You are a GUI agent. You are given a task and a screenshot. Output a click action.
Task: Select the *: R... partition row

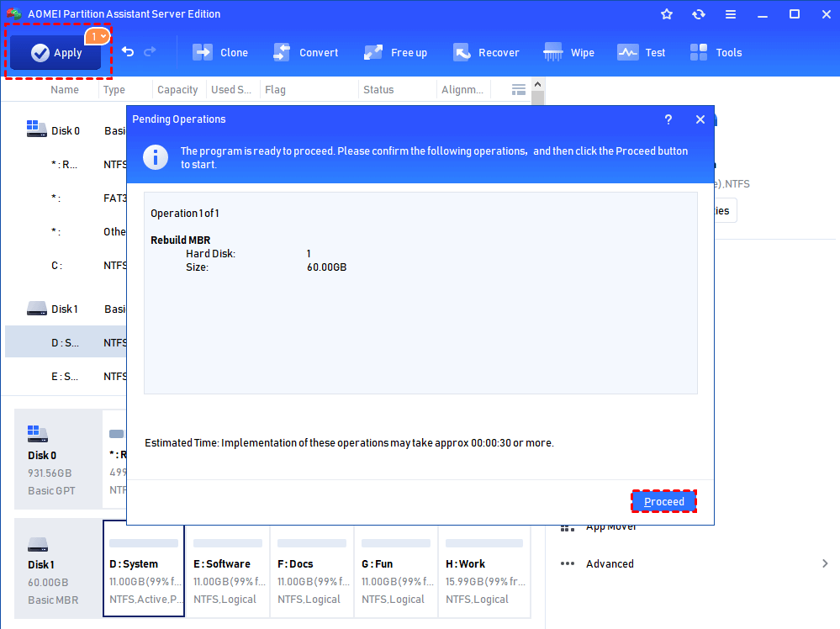click(66, 164)
